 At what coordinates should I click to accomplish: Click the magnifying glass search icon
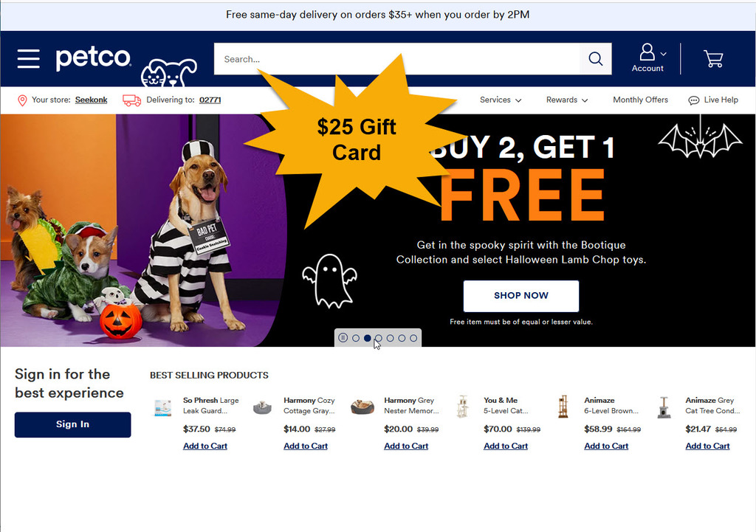[596, 59]
